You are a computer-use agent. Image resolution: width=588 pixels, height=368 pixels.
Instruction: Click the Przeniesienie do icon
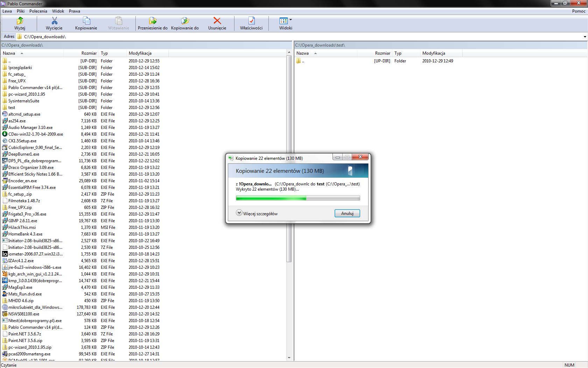click(153, 21)
